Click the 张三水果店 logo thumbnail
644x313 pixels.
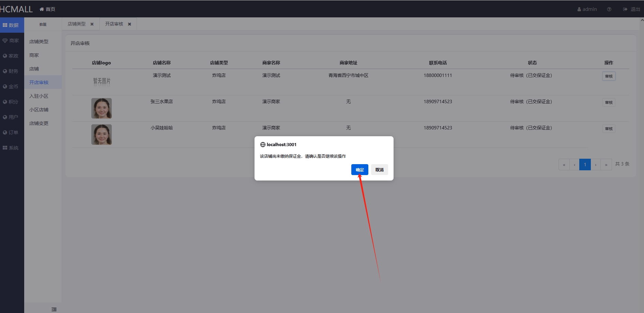tap(102, 108)
